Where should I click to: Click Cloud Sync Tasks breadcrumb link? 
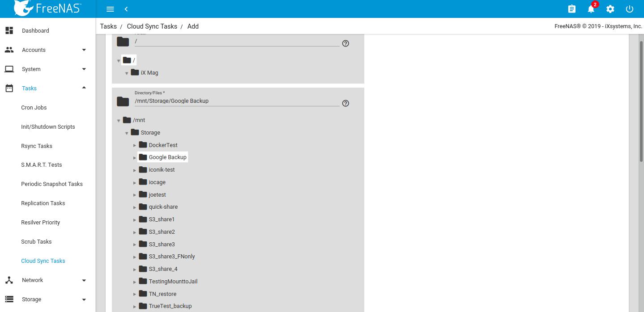coord(152,26)
